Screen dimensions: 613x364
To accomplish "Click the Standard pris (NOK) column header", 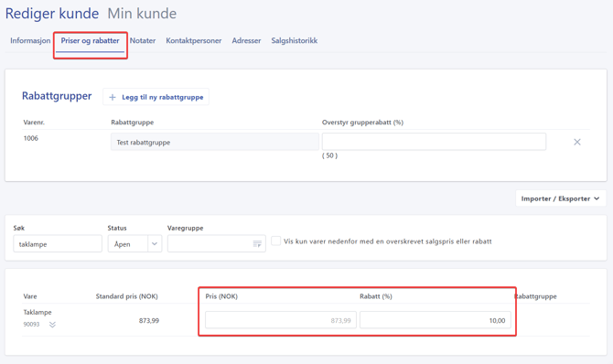I will pos(126,296).
